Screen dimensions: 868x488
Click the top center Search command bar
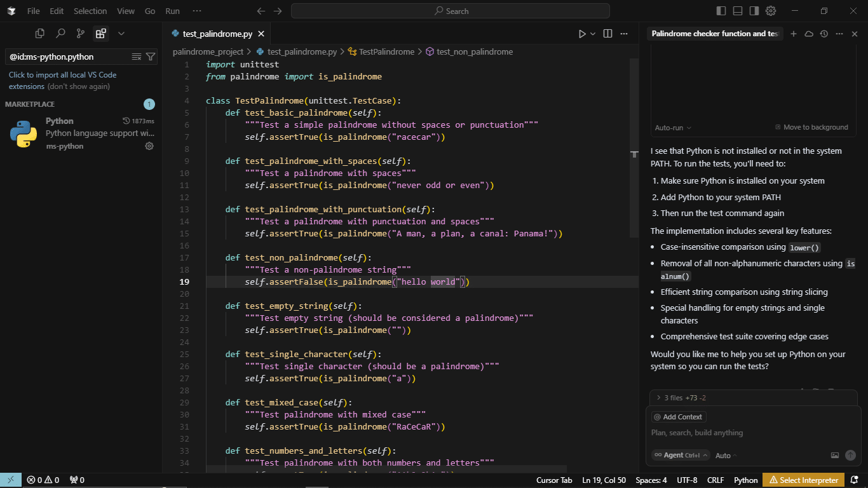[x=450, y=11]
